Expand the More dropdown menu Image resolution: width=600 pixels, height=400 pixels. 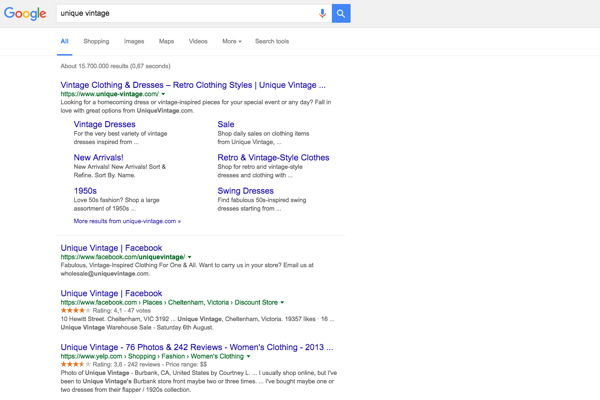(x=232, y=41)
